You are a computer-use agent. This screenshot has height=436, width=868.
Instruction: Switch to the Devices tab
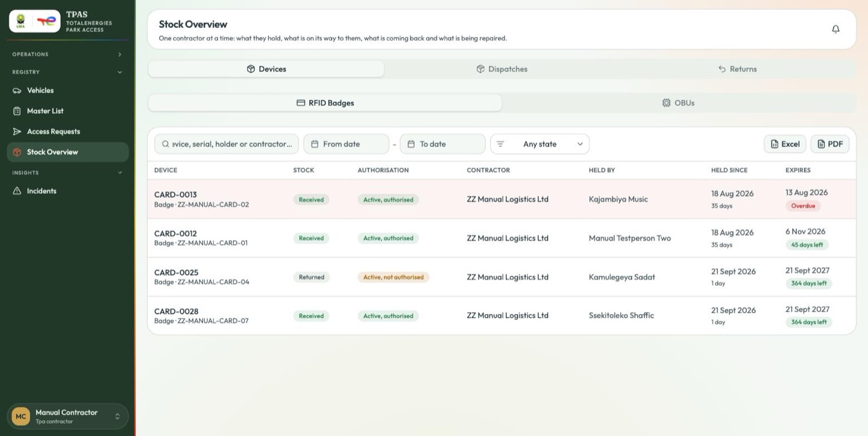[266, 69]
